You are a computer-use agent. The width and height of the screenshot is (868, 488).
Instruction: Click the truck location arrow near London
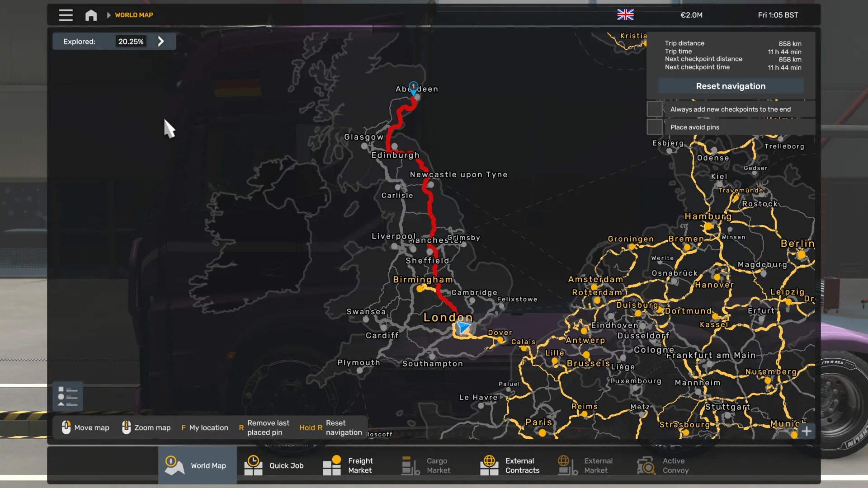point(463,328)
